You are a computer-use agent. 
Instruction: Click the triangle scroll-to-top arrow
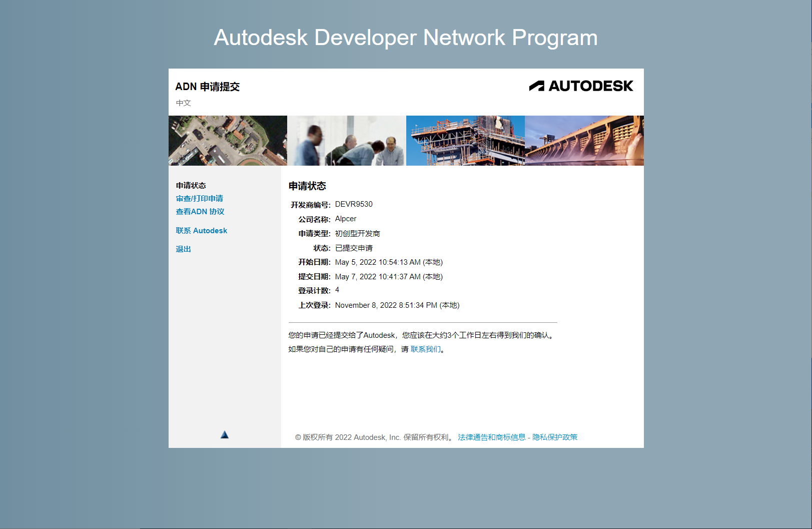pyautogui.click(x=225, y=434)
